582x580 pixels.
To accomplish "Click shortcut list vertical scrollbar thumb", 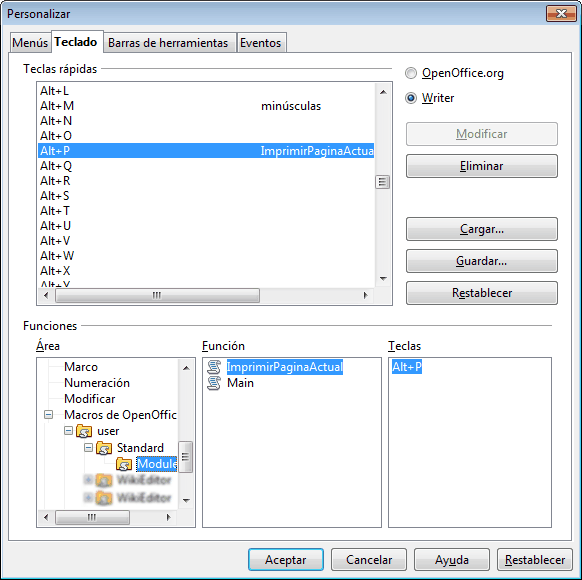I will coord(383,182).
